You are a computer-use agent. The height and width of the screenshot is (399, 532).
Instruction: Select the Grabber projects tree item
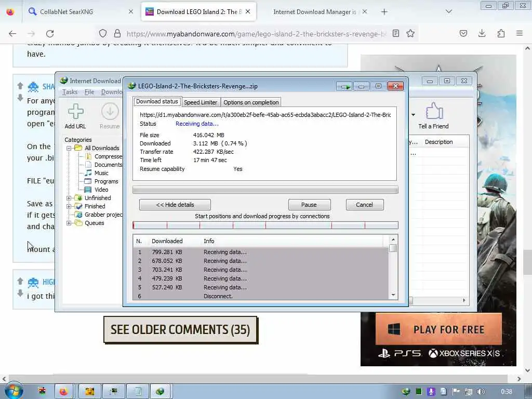103,215
